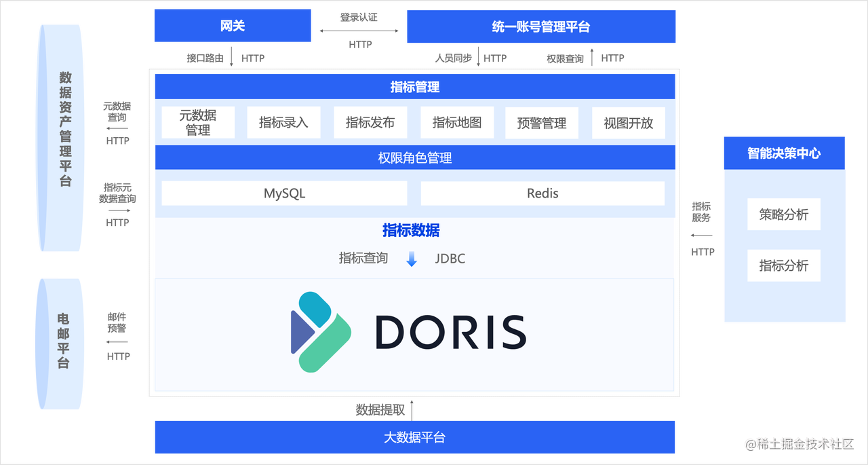
Task: Click the 智能决策中心 header
Action: (x=785, y=153)
